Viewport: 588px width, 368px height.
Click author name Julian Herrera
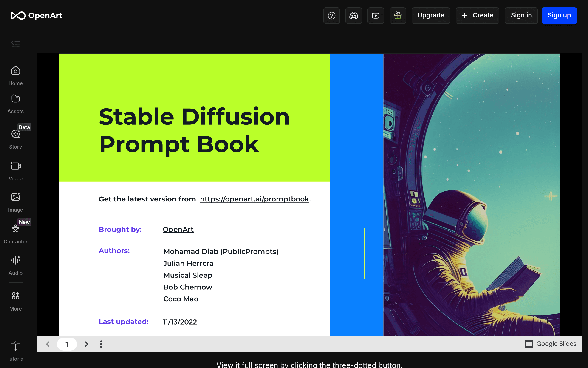(x=188, y=263)
